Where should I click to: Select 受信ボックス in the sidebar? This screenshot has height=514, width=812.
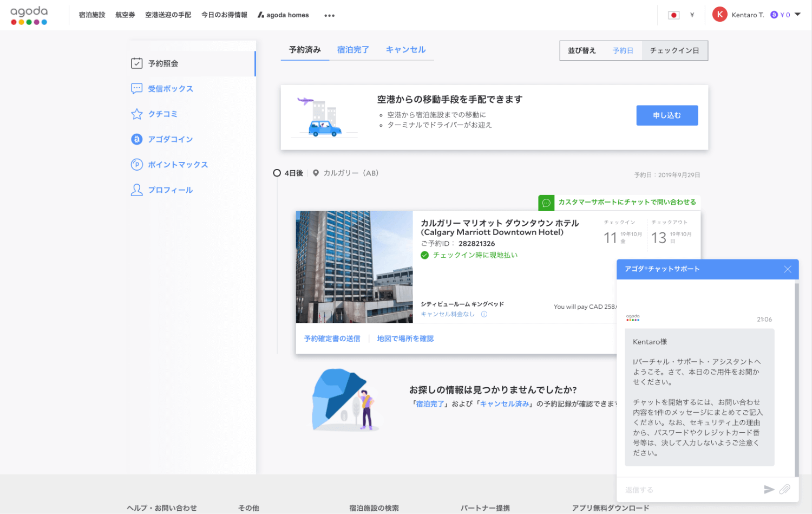(x=171, y=89)
